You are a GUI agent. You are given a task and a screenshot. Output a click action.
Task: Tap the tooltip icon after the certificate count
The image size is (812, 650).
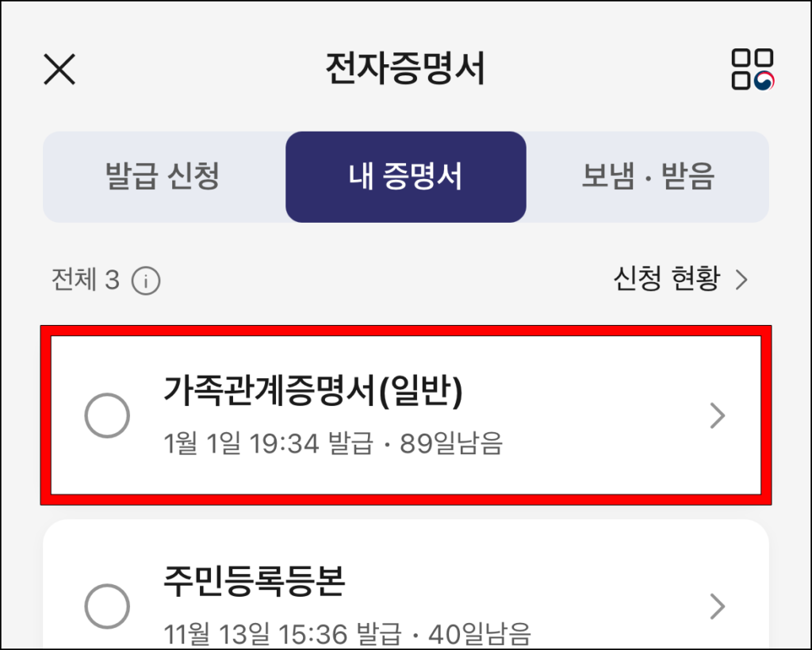(147, 279)
